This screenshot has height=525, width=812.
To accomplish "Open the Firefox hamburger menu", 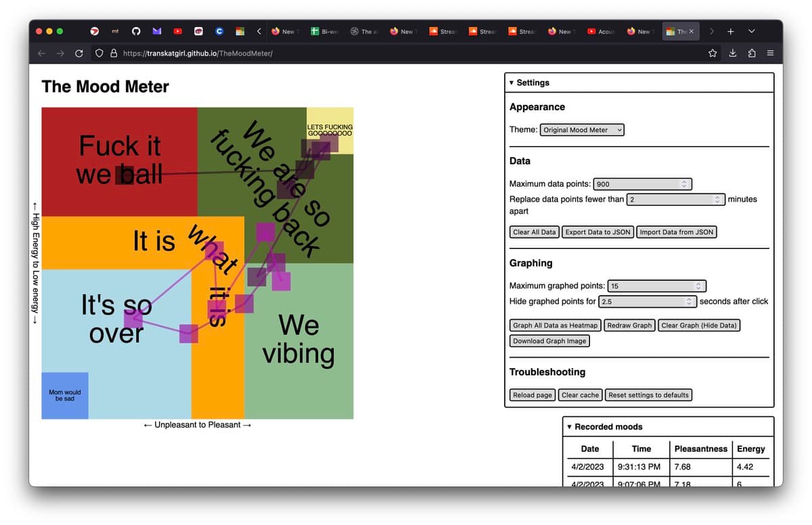I will (770, 53).
